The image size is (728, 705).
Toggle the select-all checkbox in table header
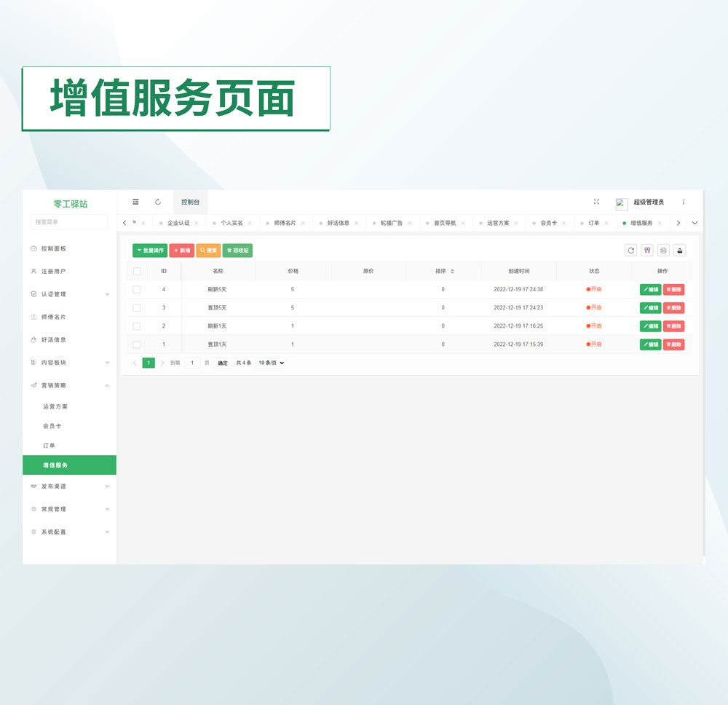[x=137, y=271]
